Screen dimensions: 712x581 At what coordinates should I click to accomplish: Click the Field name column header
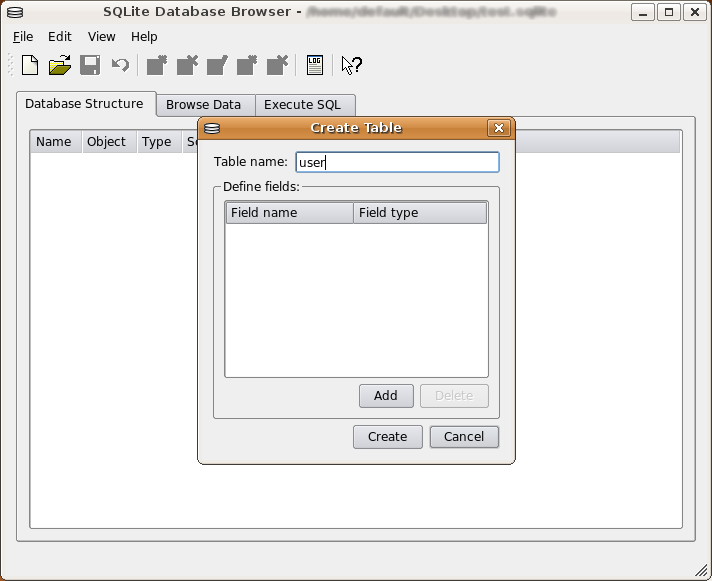point(288,213)
